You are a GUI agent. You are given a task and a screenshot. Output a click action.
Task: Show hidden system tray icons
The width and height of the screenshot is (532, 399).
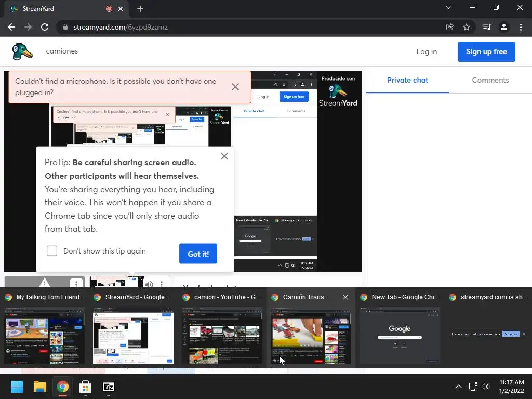click(x=458, y=387)
